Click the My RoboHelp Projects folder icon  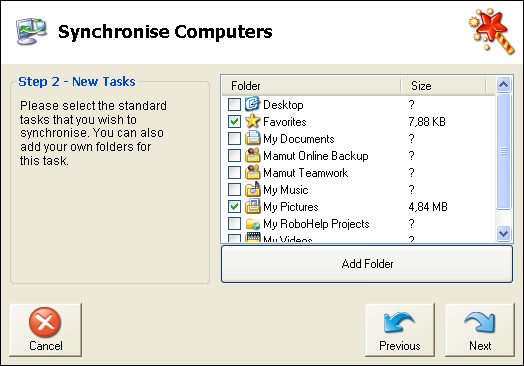pyautogui.click(x=252, y=223)
